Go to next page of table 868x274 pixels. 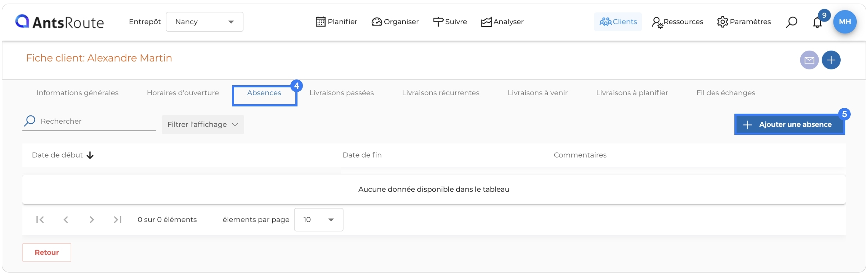tap(92, 220)
